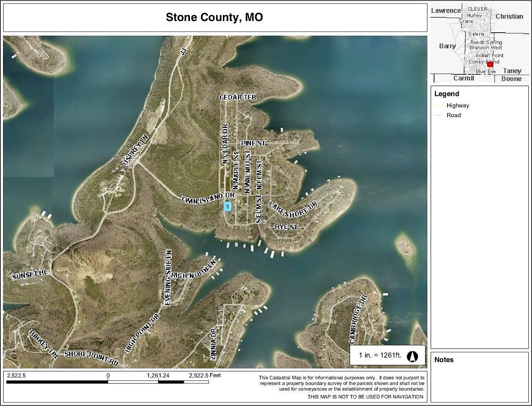532x406 pixels.
Task: Click the Stone County, MO title
Action: [x=214, y=18]
